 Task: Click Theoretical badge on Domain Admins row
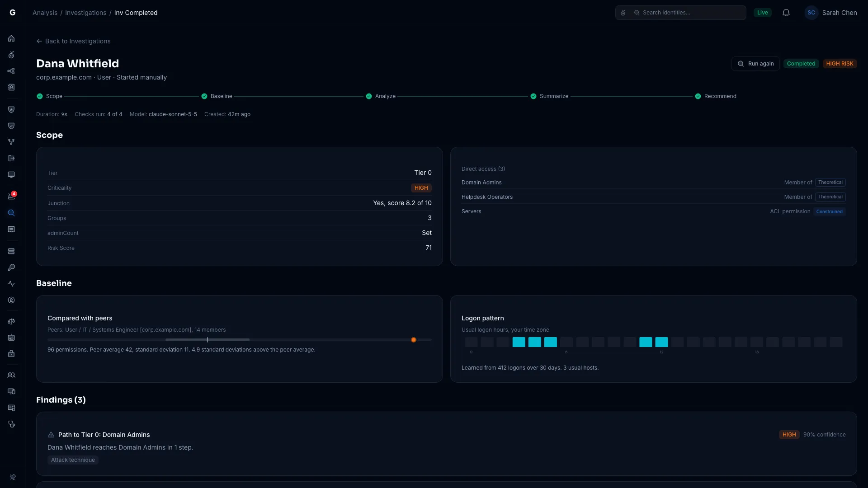pyautogui.click(x=830, y=183)
